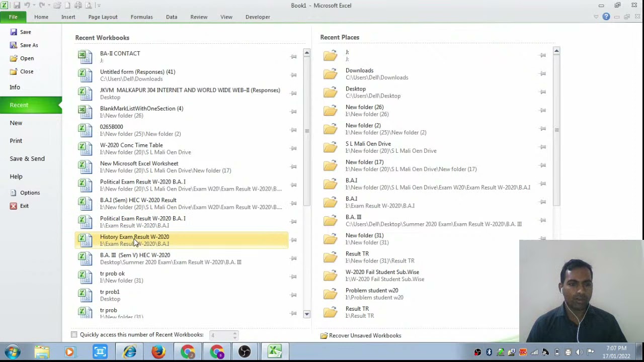Pin the Downloads folder in Recent Places
The width and height of the screenshot is (644, 362).
(x=543, y=74)
